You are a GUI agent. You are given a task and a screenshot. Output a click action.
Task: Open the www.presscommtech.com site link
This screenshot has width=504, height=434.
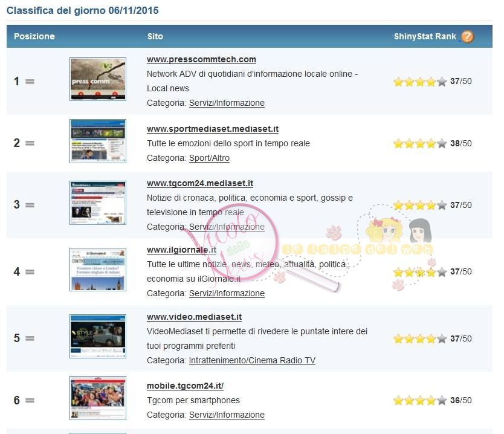[201, 59]
